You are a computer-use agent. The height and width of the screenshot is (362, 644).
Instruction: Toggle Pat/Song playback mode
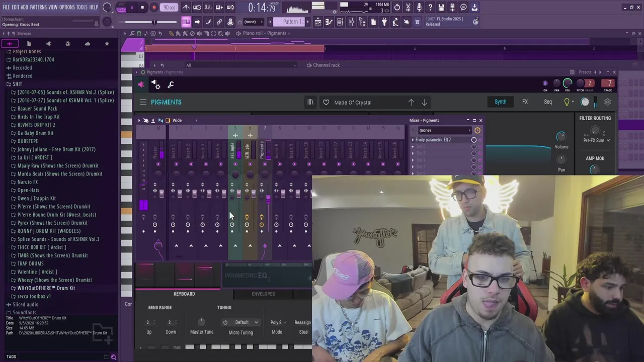point(121,8)
